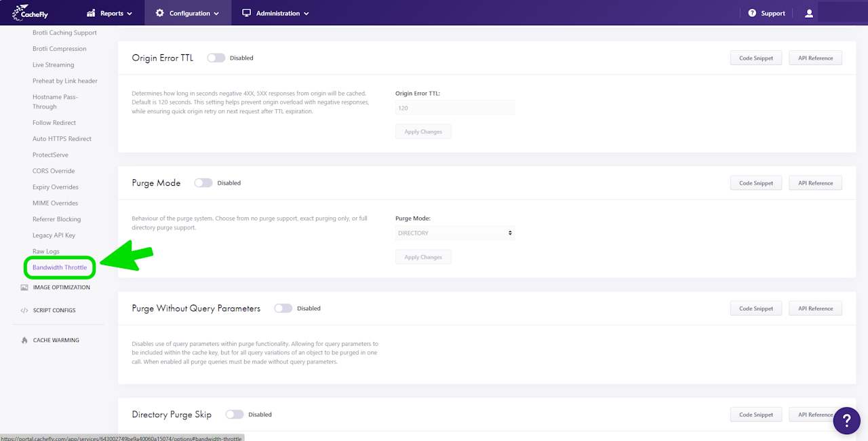
Task: Toggle the Purge Mode switch
Action: [203, 183]
